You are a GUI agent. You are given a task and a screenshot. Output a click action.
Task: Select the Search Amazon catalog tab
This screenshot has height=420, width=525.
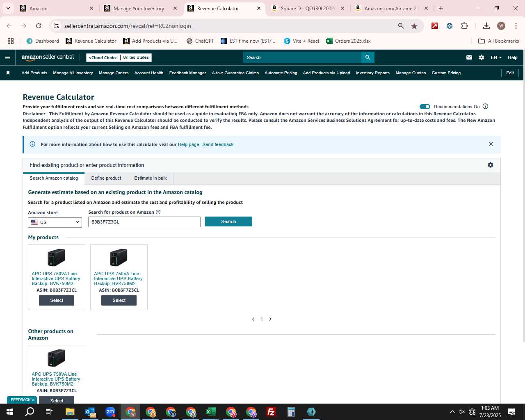coord(54,178)
